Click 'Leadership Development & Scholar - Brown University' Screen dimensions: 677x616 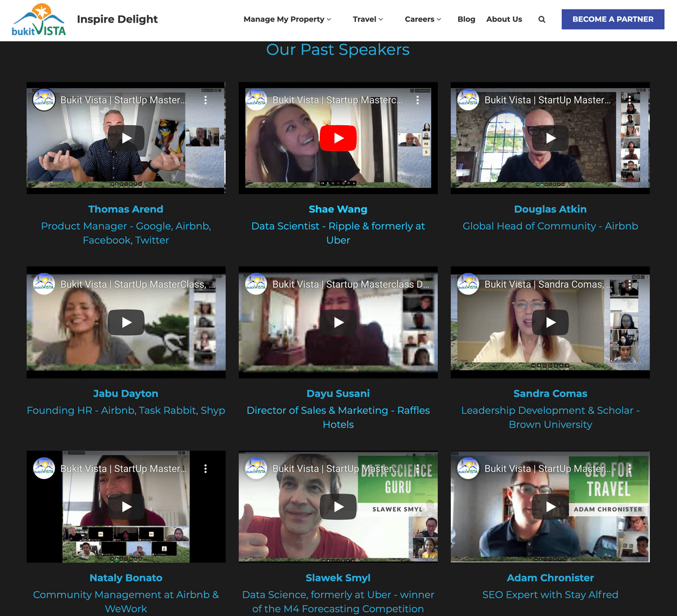(551, 417)
